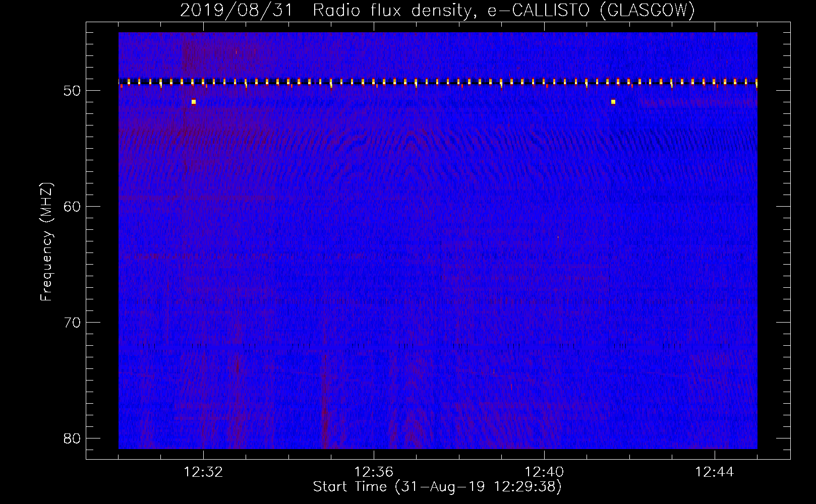
Task: Click the 50 frequency tick label
Action: pyautogui.click(x=73, y=91)
